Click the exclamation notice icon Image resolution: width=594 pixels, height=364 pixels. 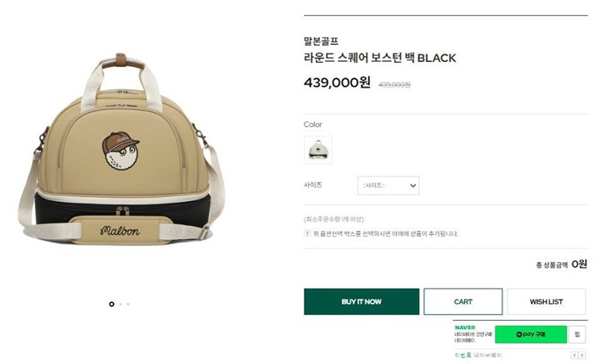coord(307,233)
